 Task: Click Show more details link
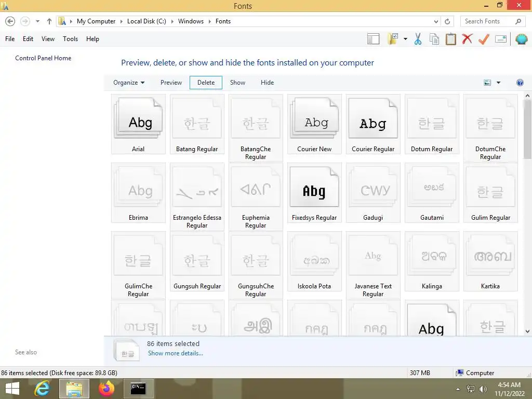pyautogui.click(x=176, y=353)
